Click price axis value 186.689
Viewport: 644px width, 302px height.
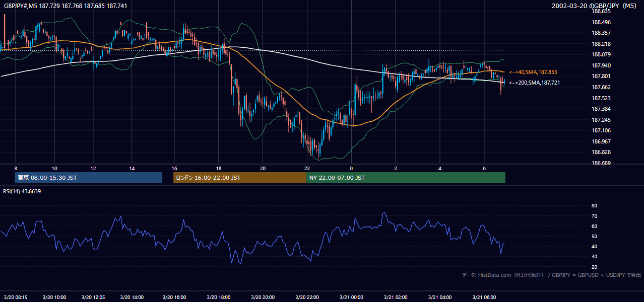pyautogui.click(x=601, y=163)
